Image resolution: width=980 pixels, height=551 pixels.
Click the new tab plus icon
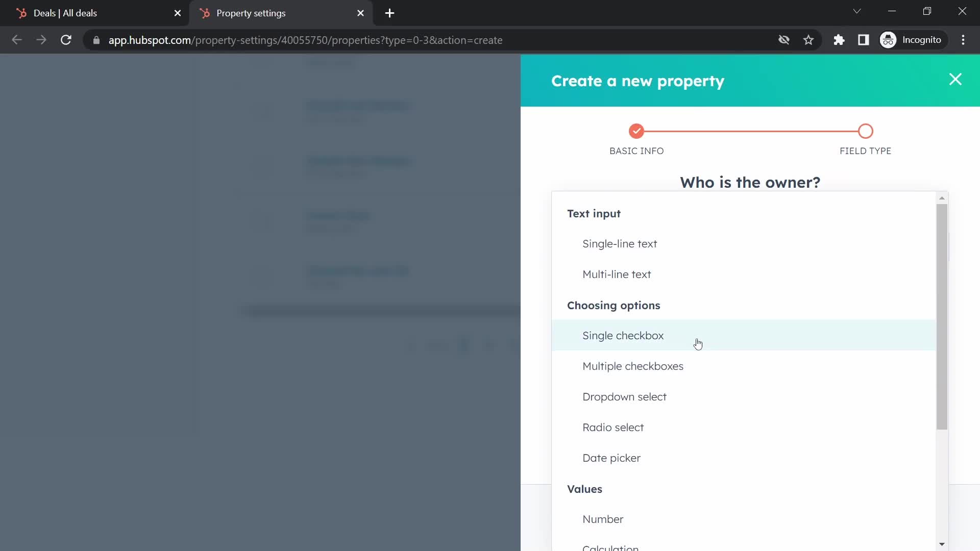click(390, 13)
